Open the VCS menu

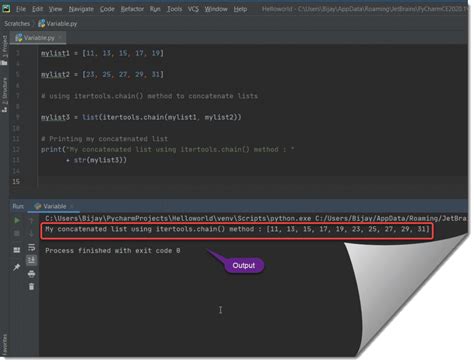pos(193,9)
